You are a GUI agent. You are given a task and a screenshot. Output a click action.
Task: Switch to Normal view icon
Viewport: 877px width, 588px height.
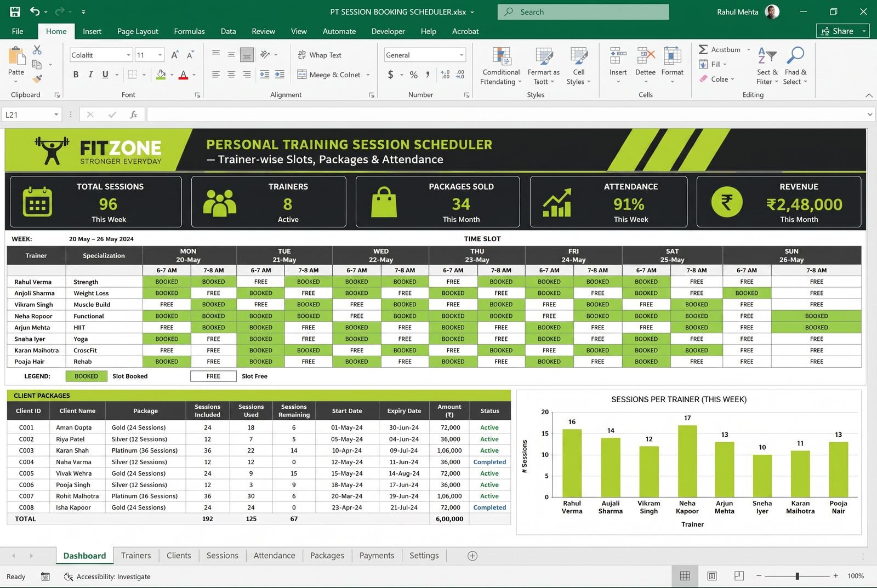[685, 576]
